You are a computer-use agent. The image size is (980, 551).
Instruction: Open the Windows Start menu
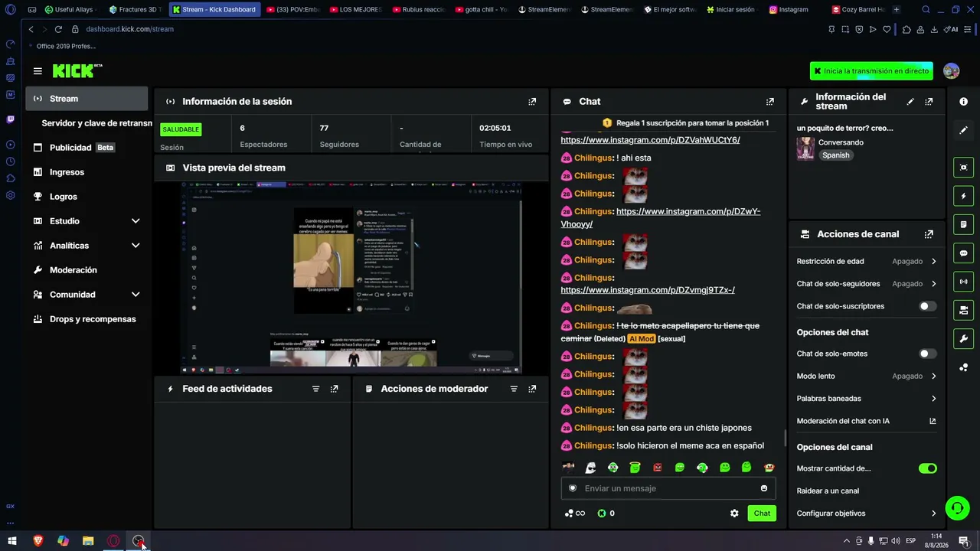point(12,541)
